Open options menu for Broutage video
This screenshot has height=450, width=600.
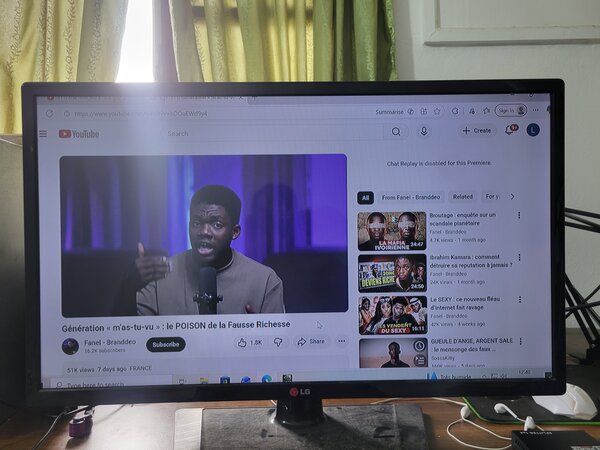pos(519,216)
